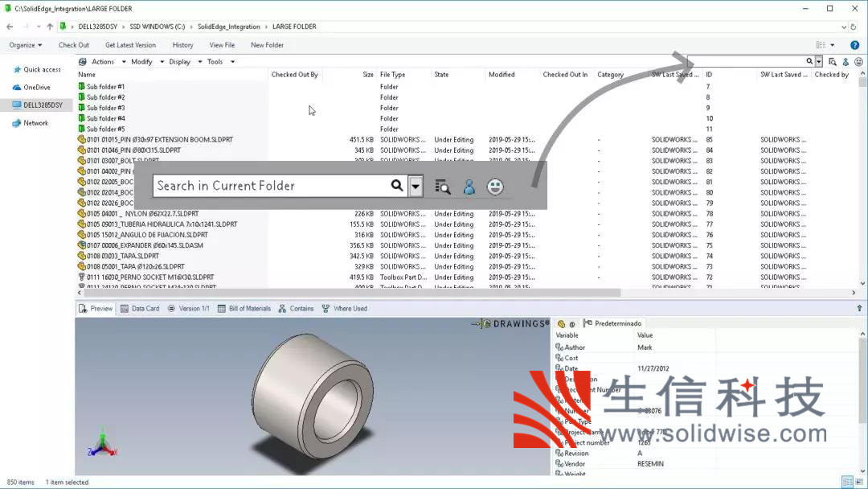The height and width of the screenshot is (489, 868).
Task: Open the search box options dropdown arrow
Action: coord(819,61)
